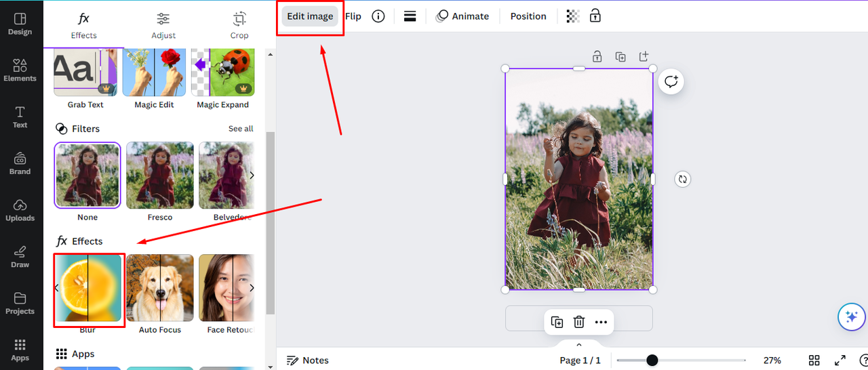The width and height of the screenshot is (868, 370).
Task: Select the Grab Text tool thumbnail
Action: (x=85, y=73)
